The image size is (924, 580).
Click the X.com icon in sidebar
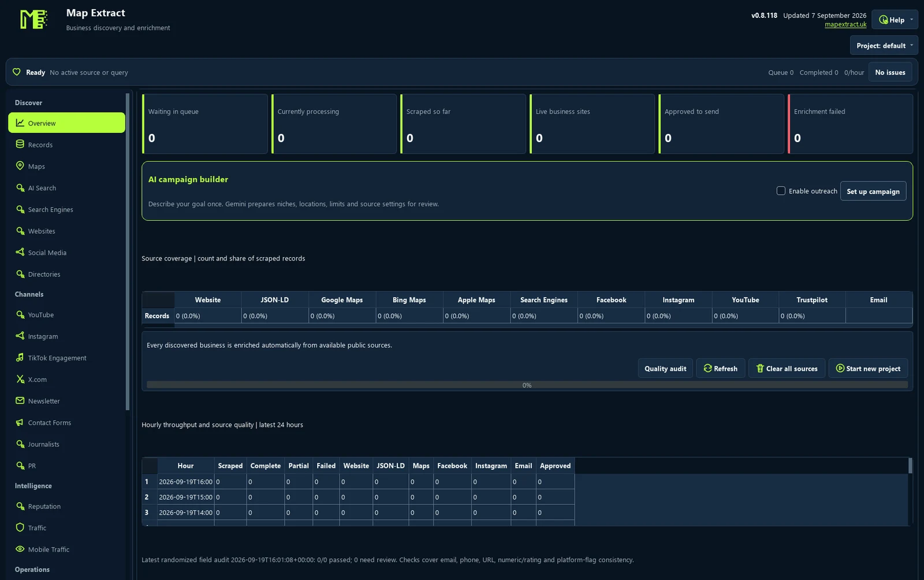tap(20, 380)
